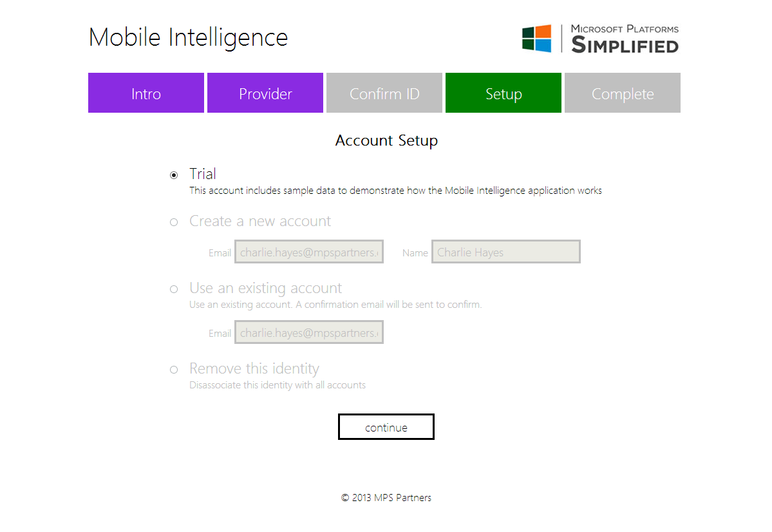Viewport: 772px width, 532px height.
Task: Select the Remove this identity radio button
Action: click(174, 370)
